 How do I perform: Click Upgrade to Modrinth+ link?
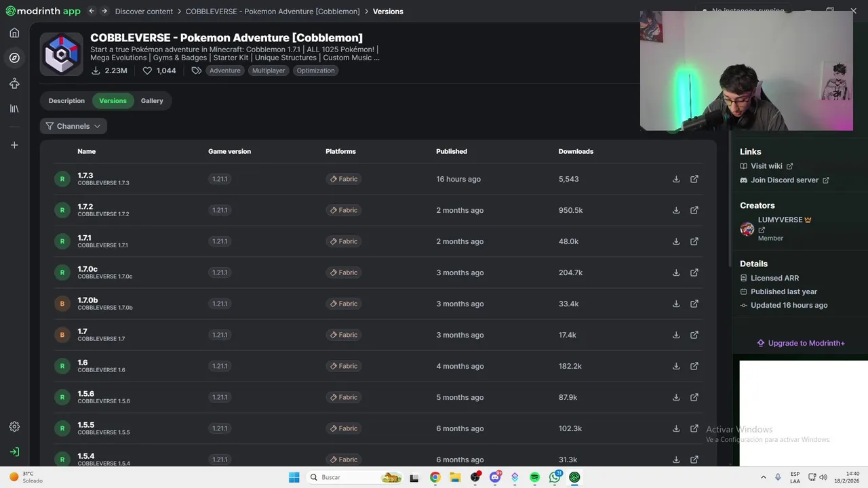point(801,343)
